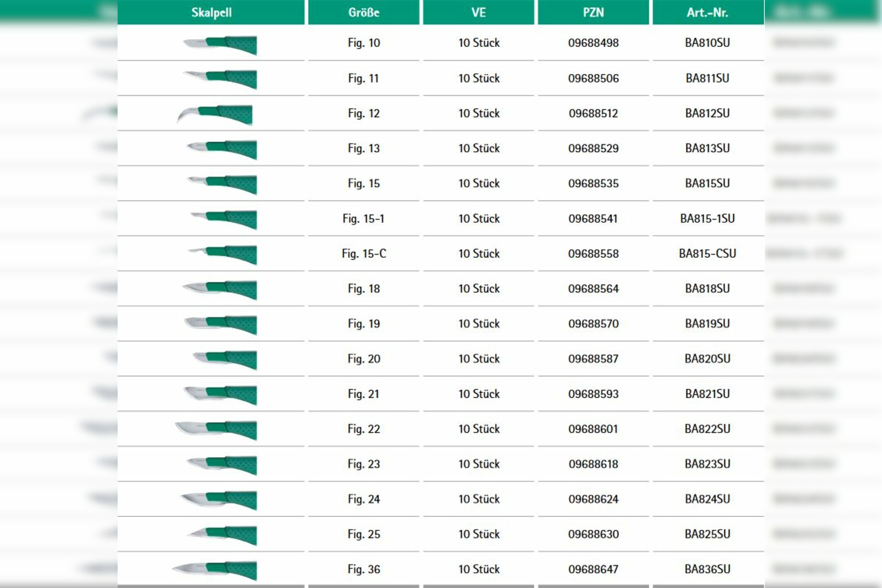The width and height of the screenshot is (882, 588).
Task: Open the Fig. 22 scalpel picture
Action: 216,430
